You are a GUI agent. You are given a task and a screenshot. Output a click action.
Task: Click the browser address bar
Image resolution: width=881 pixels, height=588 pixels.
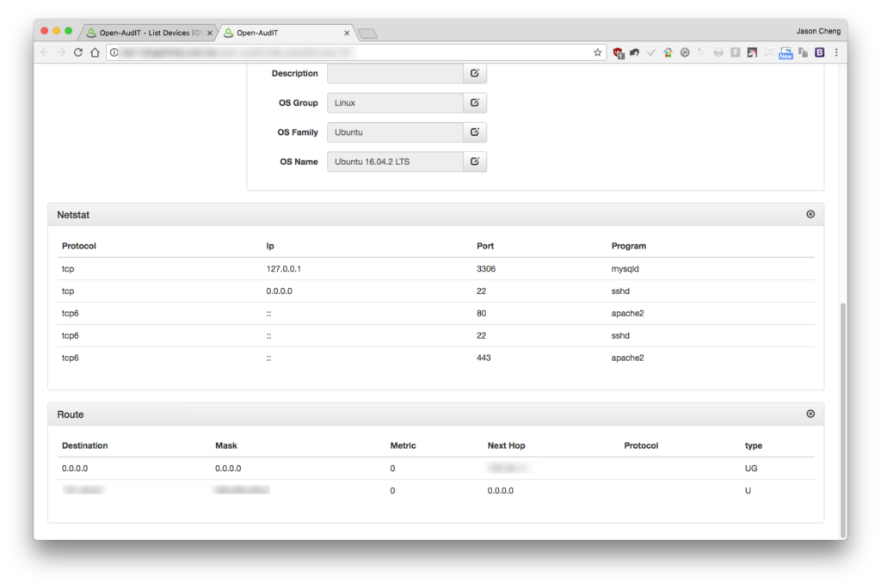(357, 52)
